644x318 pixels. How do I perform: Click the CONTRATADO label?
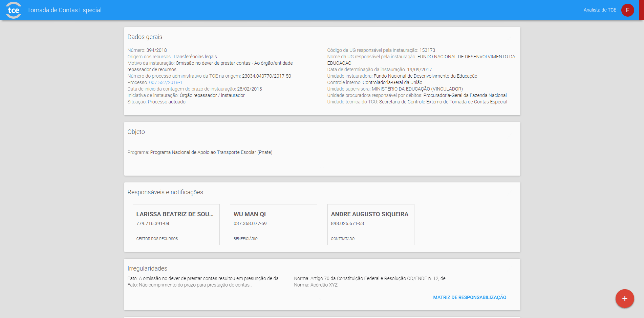[x=343, y=239]
